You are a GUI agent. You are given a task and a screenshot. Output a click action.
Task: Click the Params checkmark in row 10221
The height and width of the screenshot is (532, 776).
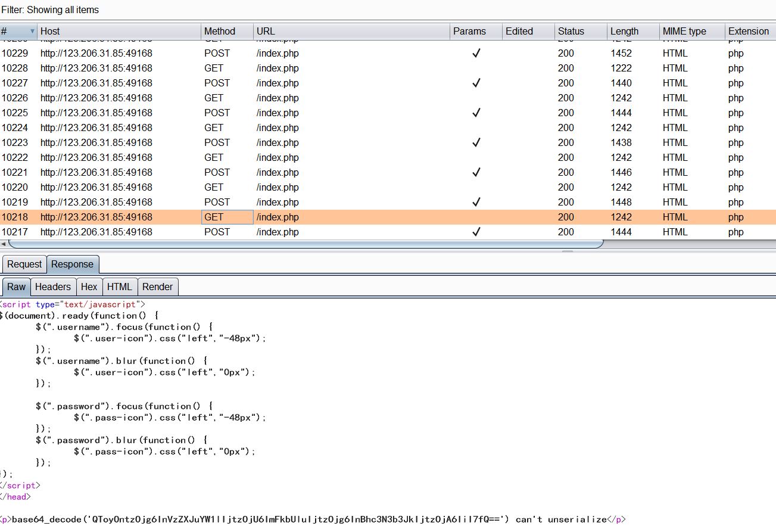pyautogui.click(x=476, y=172)
